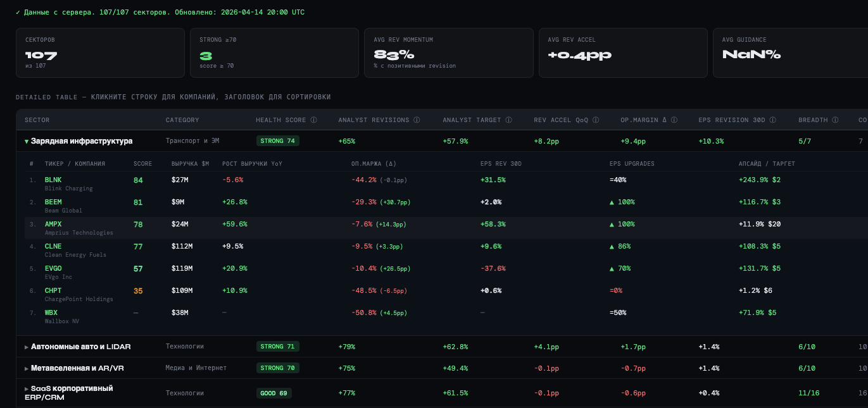Click EVGO EPS revision -37.6%
Viewport: 868px width, 408px height.
pos(493,268)
